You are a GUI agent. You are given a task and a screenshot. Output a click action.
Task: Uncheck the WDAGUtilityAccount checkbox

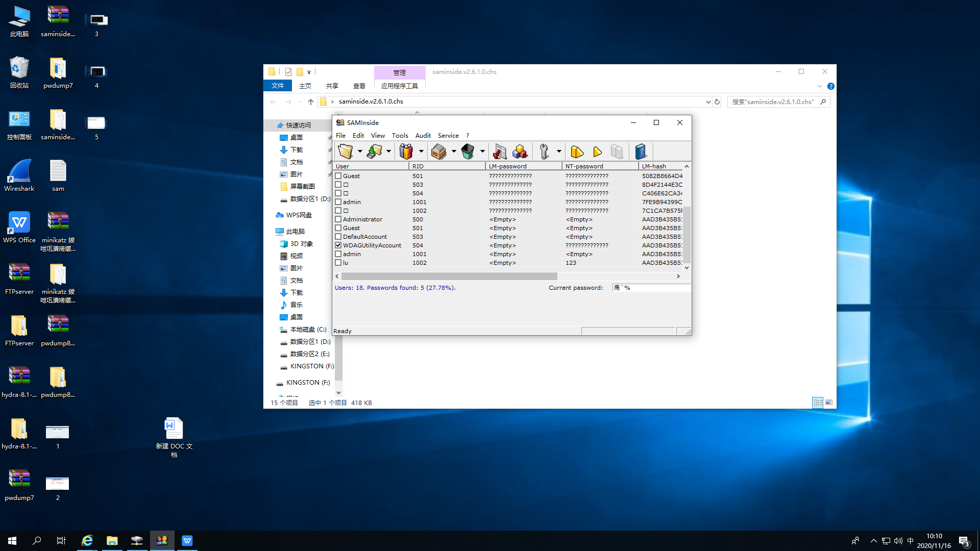click(338, 245)
